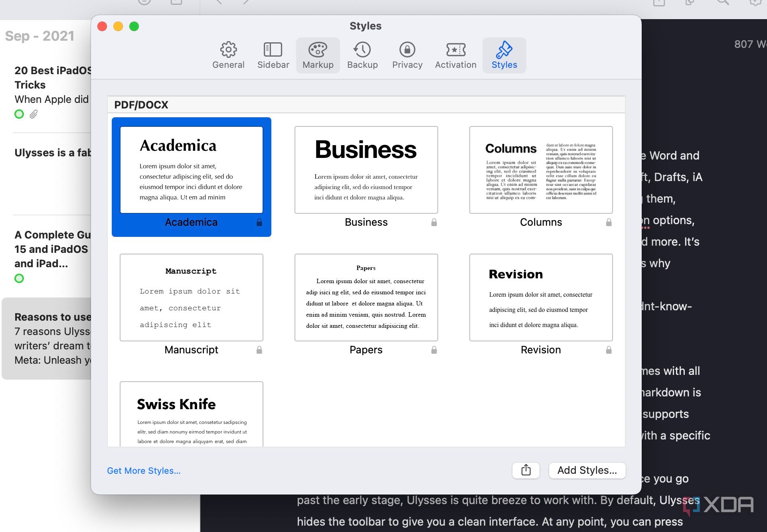
Task: Select the Manuscript style thumbnail
Action: point(192,298)
